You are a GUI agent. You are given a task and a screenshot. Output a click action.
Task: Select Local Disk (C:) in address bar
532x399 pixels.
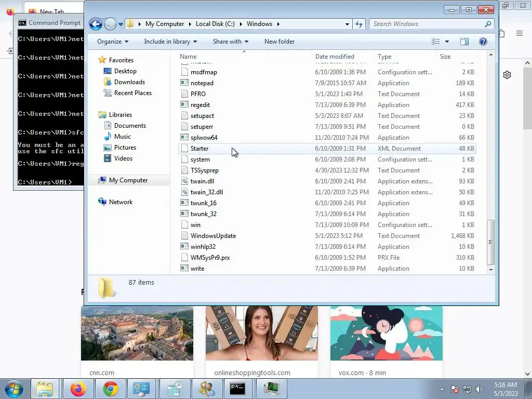215,24
